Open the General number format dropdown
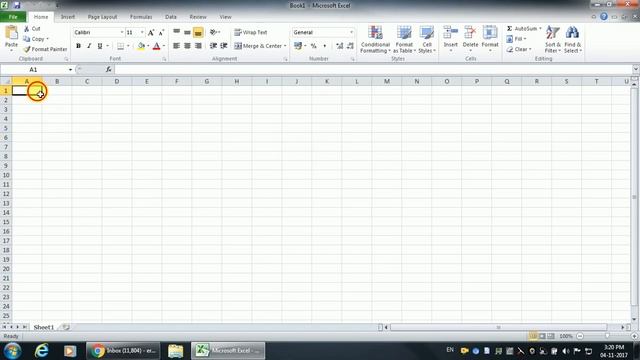The height and width of the screenshot is (360, 640). pyautogui.click(x=351, y=32)
